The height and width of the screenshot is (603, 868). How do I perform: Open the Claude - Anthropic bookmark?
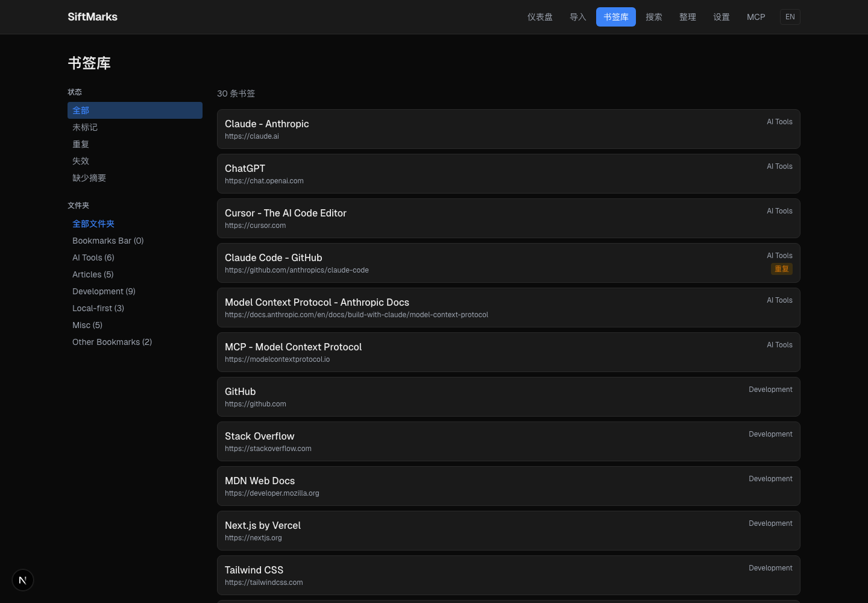click(509, 129)
